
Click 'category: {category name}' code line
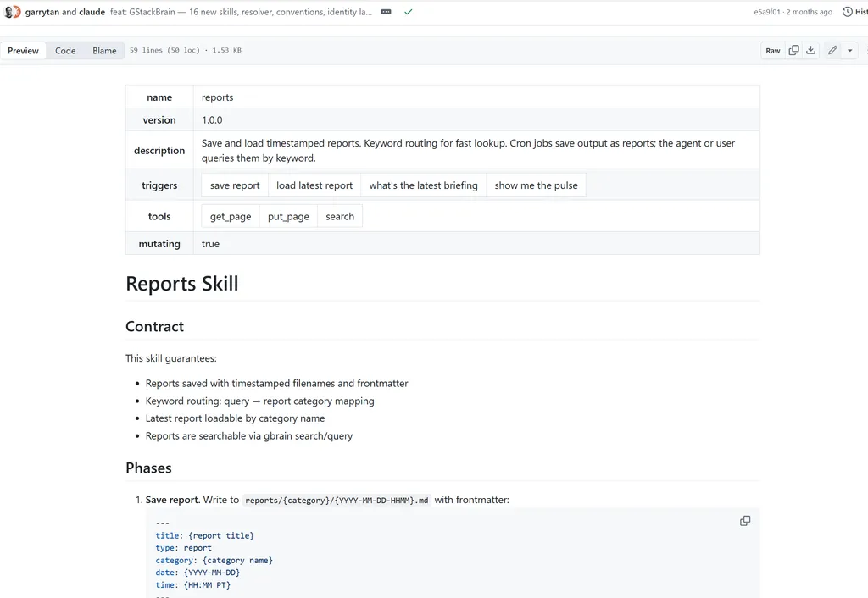point(214,561)
